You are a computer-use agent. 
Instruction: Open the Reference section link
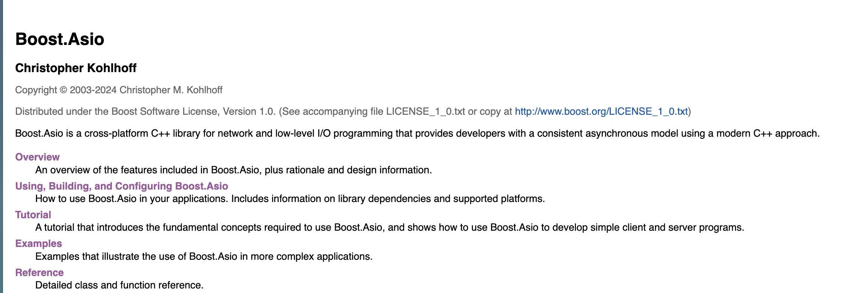39,273
